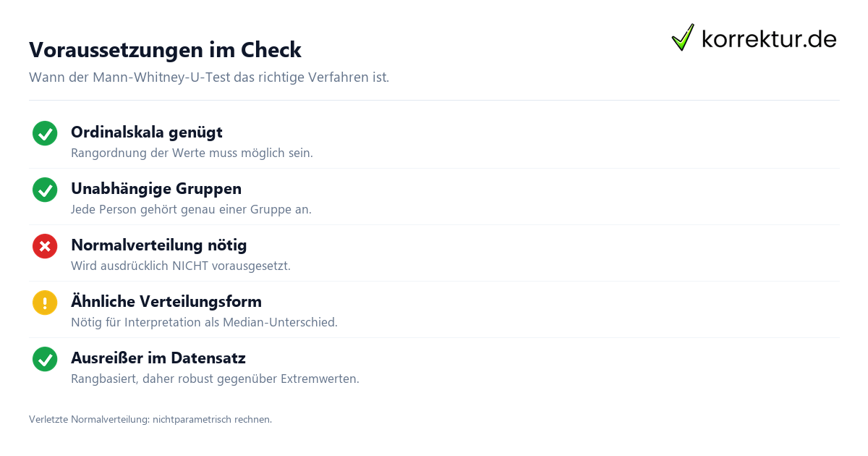
Task: Click the title Voraussetzungen im Check
Action: click(165, 50)
